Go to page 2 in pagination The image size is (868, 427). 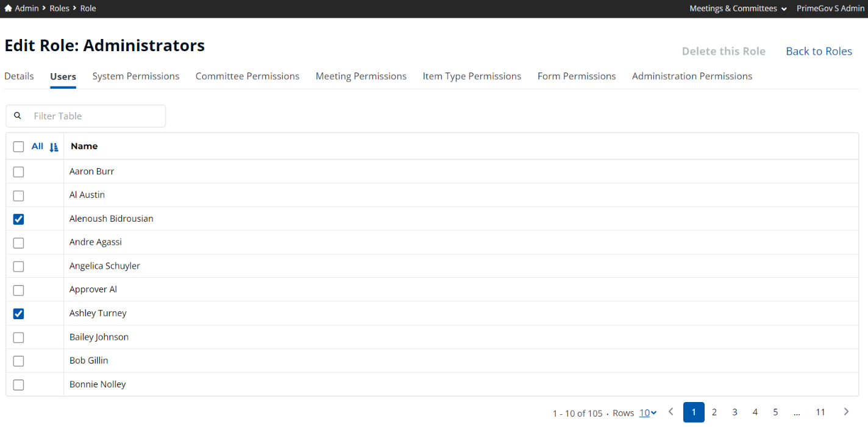pyautogui.click(x=714, y=412)
